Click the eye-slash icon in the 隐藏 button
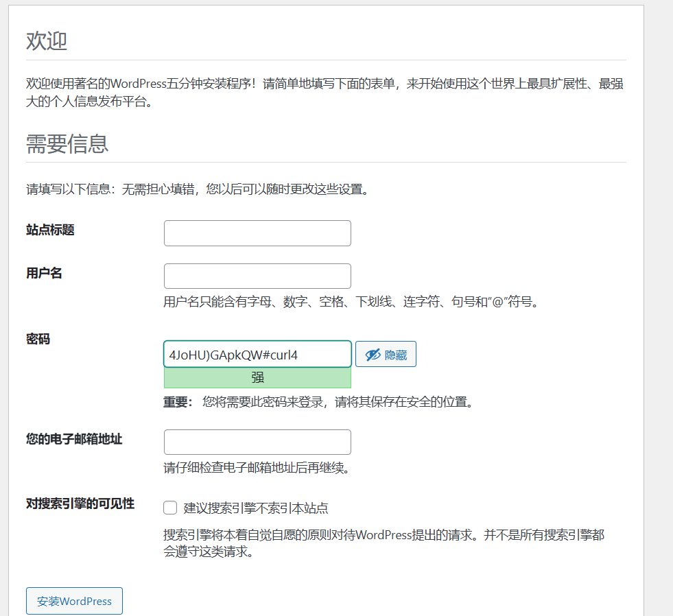 pyautogui.click(x=373, y=355)
